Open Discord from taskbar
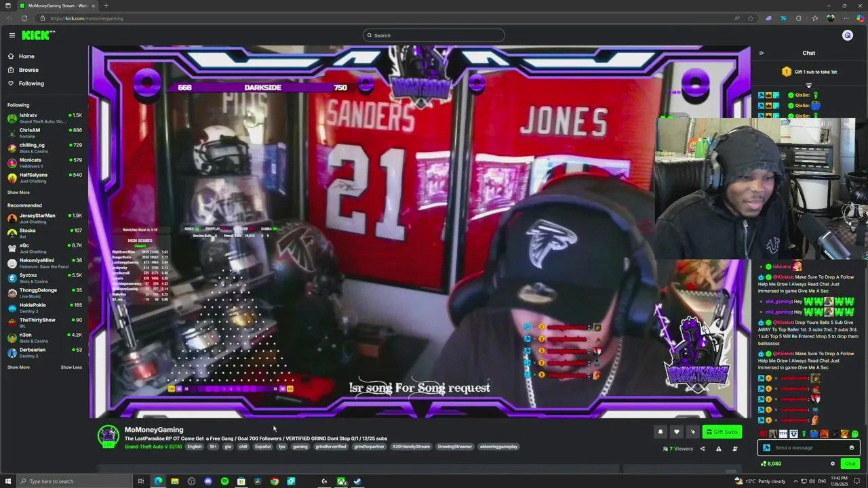 208,481
